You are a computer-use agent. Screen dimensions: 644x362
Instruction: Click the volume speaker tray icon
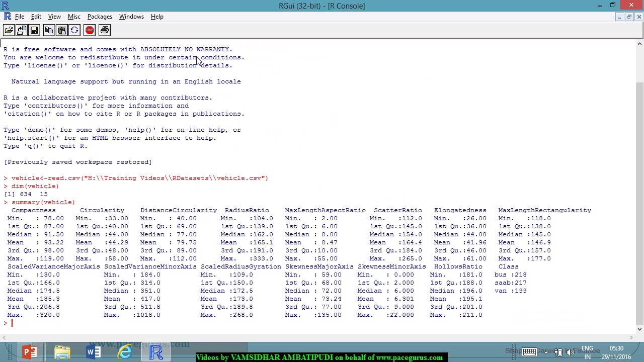tap(571, 352)
